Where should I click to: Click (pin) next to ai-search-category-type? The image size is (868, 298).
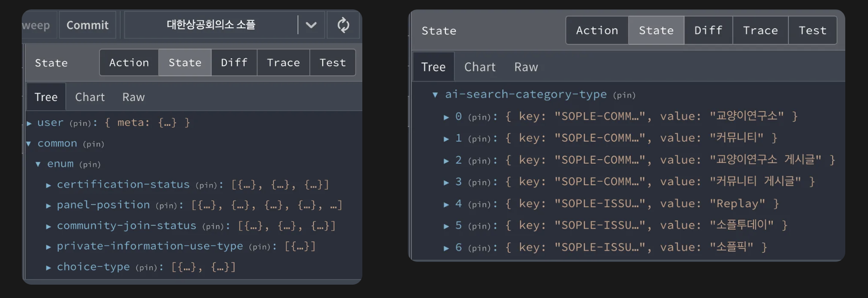[624, 95]
